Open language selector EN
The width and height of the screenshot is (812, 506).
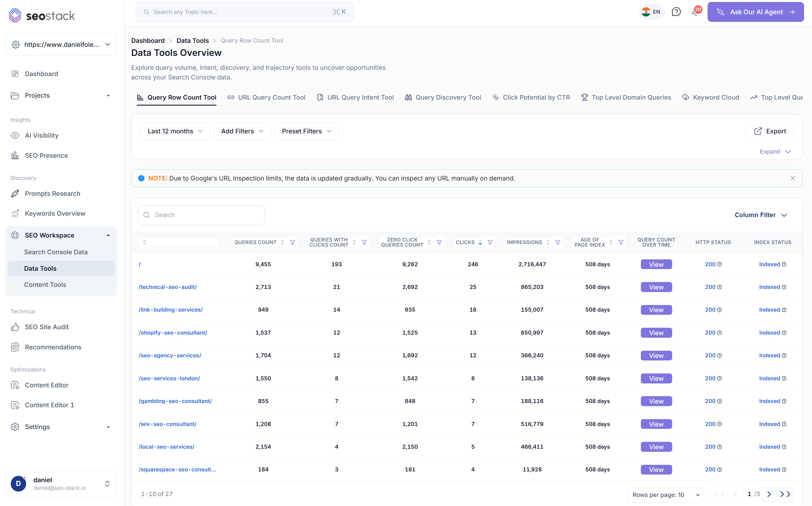point(651,12)
